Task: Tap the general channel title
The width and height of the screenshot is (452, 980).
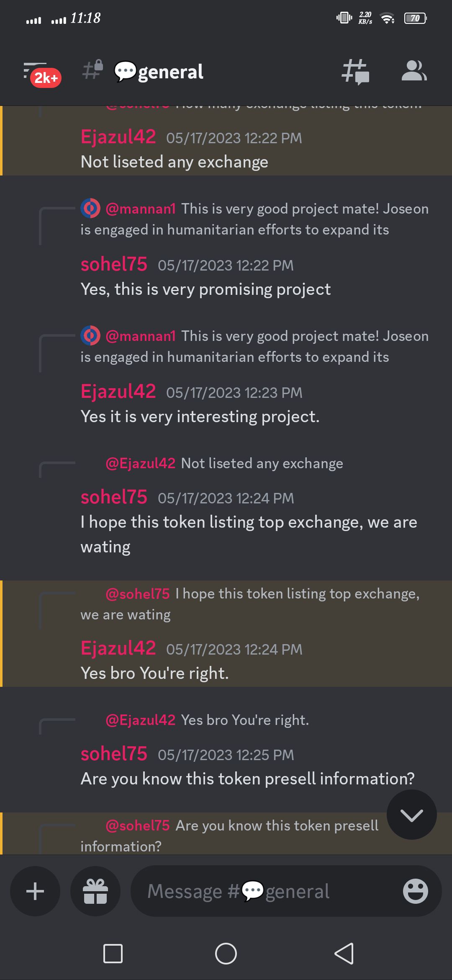Action: [x=159, y=72]
